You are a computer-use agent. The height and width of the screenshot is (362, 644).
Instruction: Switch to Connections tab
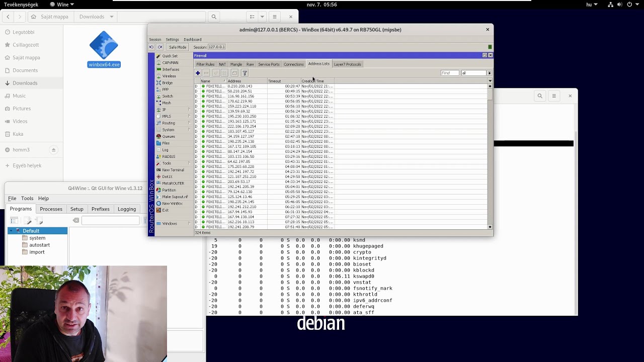293,64
